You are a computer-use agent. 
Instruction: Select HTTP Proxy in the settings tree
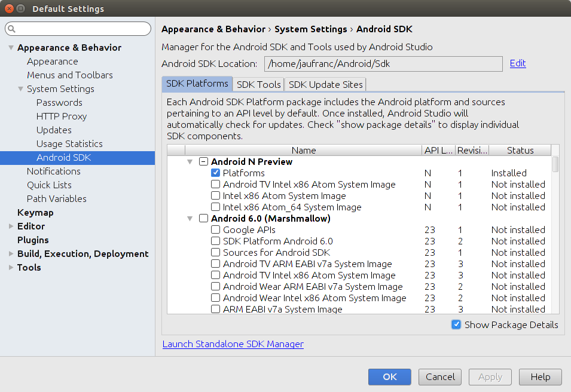click(61, 116)
